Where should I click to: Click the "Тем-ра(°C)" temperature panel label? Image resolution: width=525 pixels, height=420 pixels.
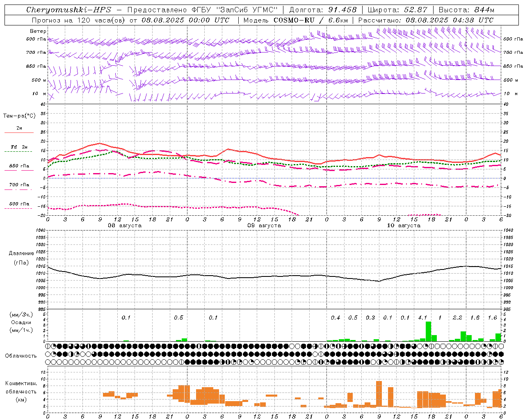(x=19, y=116)
